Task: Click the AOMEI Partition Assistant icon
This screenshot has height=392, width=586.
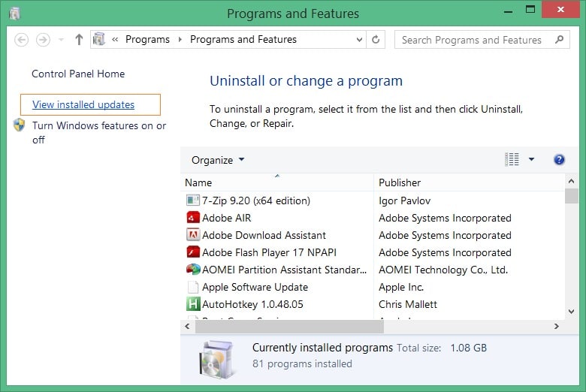Action: coord(193,269)
